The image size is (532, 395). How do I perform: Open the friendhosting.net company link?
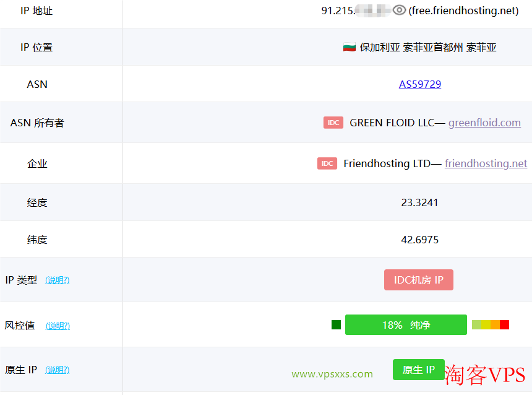(486, 163)
